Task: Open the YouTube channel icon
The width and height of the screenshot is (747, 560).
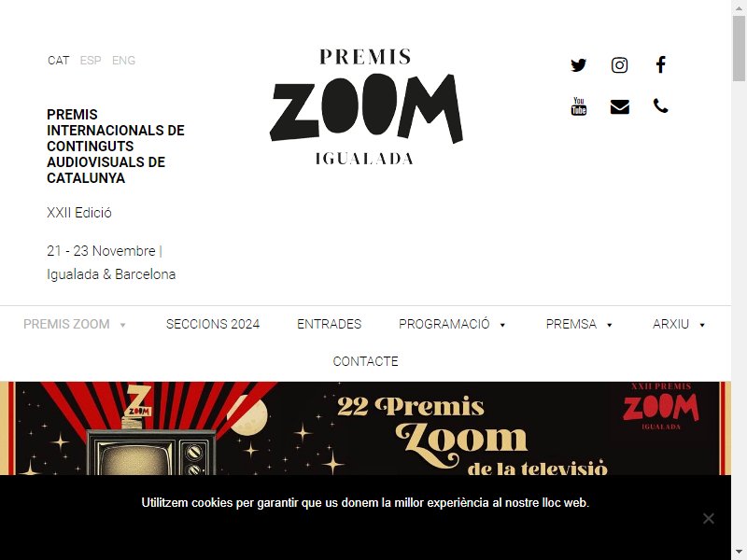Action: click(578, 106)
